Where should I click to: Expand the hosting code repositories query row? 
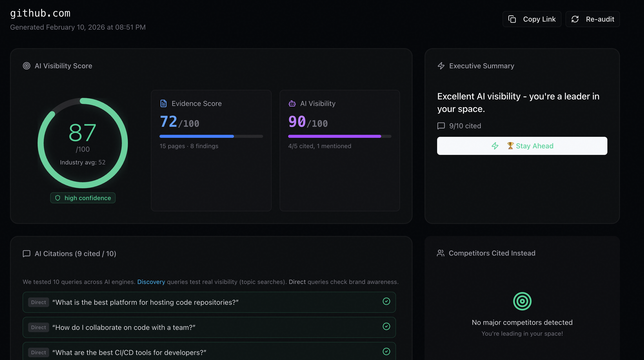(x=209, y=302)
